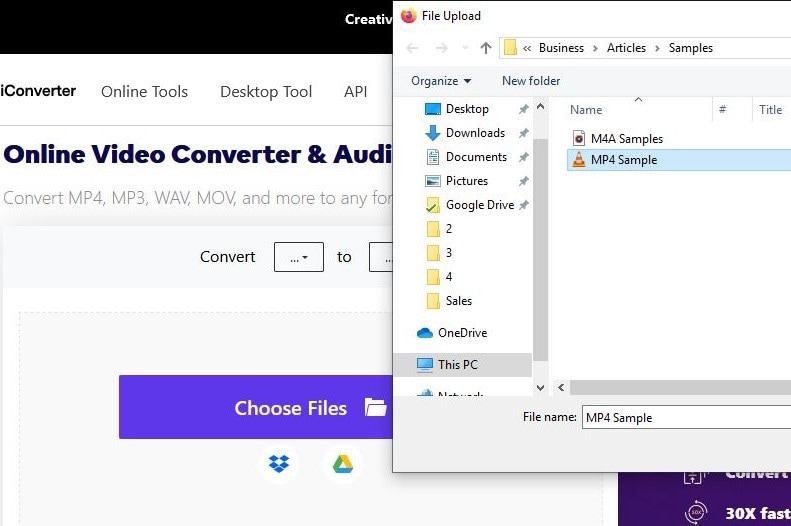Screen dimensions: 791x526
Task: Click the iConverter logo text
Action: (x=38, y=91)
